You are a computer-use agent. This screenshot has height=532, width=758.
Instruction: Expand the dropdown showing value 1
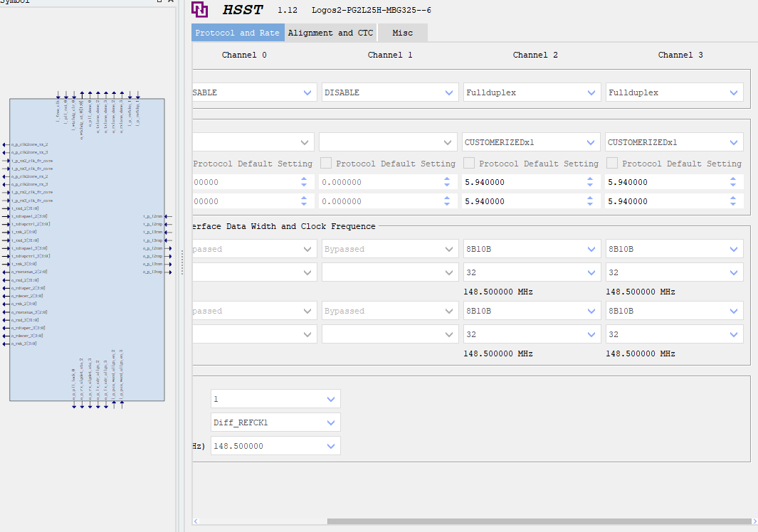(275, 399)
